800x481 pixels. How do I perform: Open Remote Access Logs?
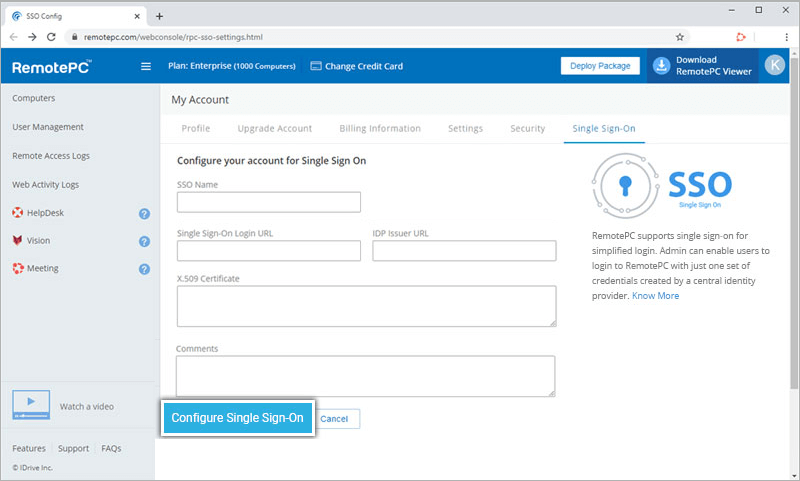(51, 156)
